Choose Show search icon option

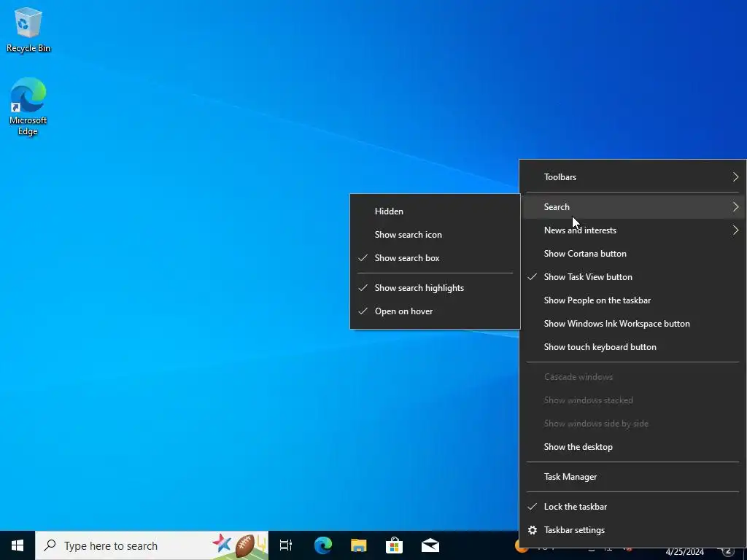tap(435, 234)
